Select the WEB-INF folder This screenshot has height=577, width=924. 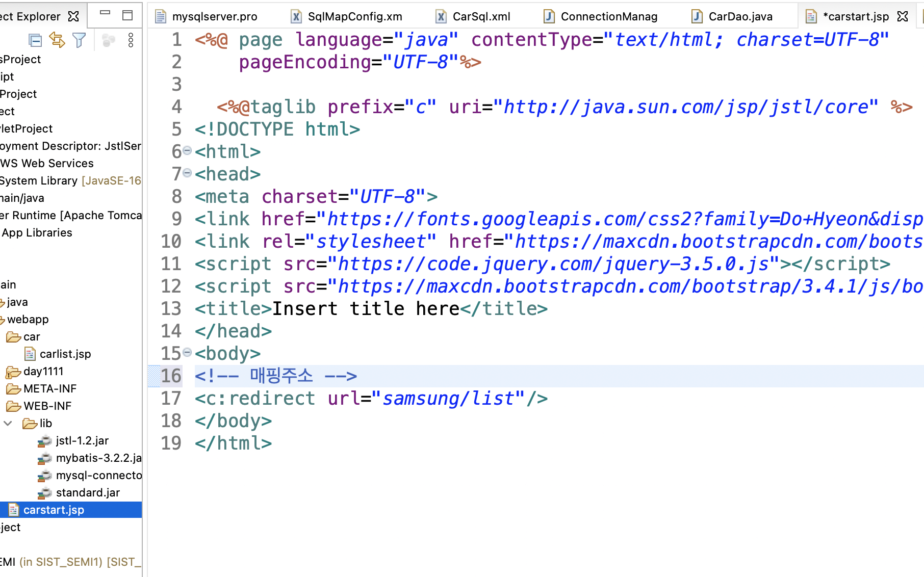tap(39, 406)
